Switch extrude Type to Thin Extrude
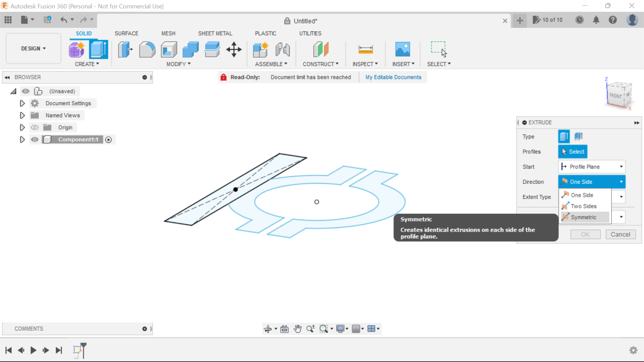The width and height of the screenshot is (644, 362). point(578,136)
